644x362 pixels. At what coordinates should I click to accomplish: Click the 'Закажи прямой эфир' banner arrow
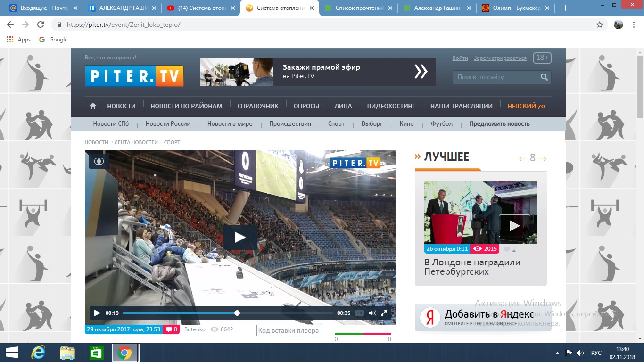421,72
